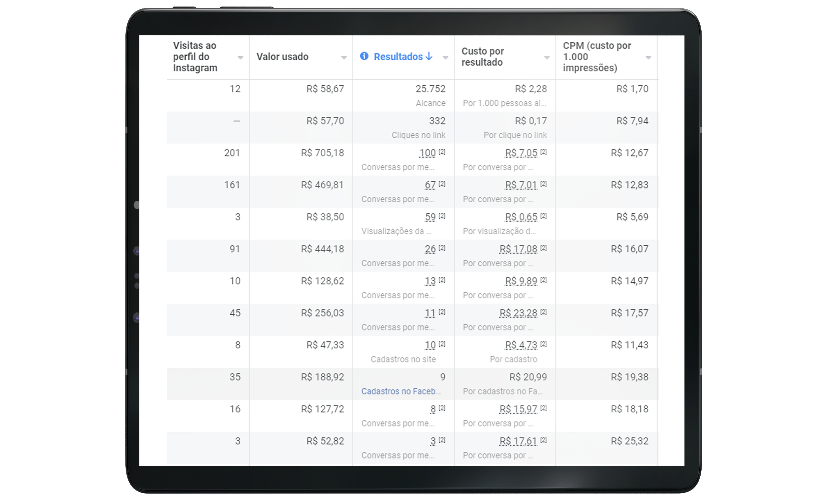Click the underlined cost value R$ 17,61
The width and height of the screenshot is (829, 504).
pos(518,441)
